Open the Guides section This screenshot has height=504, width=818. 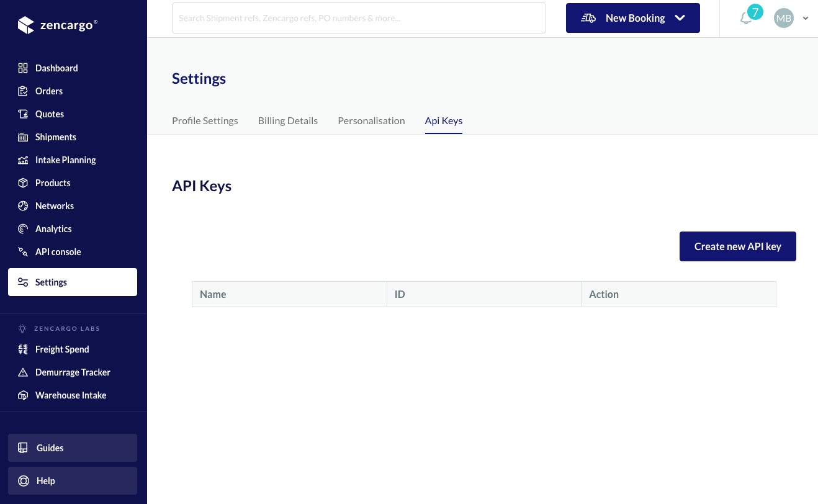(x=50, y=448)
